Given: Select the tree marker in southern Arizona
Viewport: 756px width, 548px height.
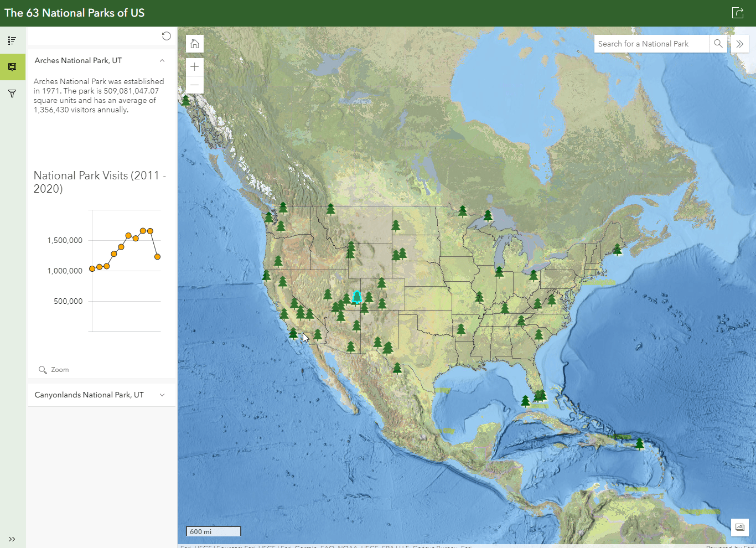Looking at the screenshot, I should 351,347.
